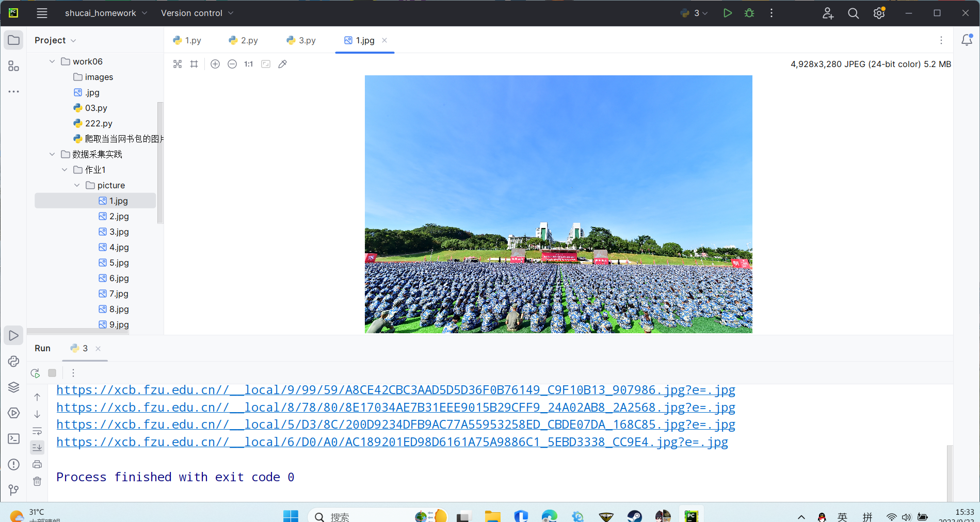Open Python Packages tool window
Image resolution: width=980 pixels, height=522 pixels.
coord(14,362)
